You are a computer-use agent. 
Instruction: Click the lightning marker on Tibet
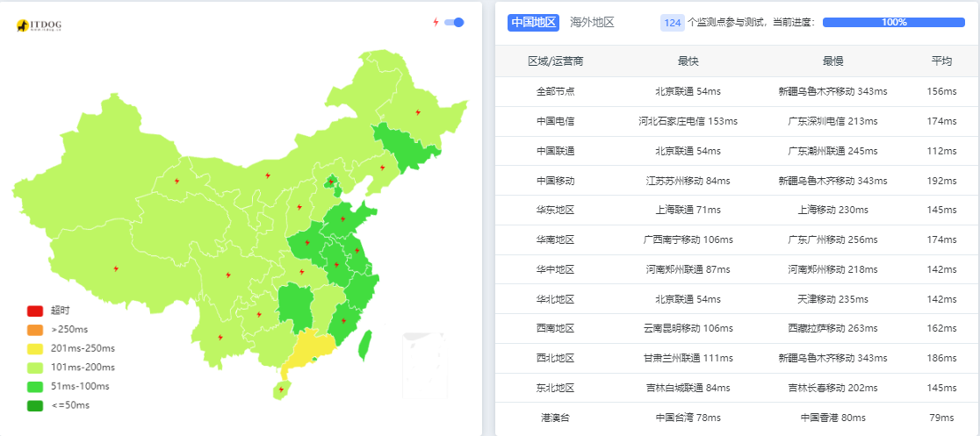[x=116, y=268]
